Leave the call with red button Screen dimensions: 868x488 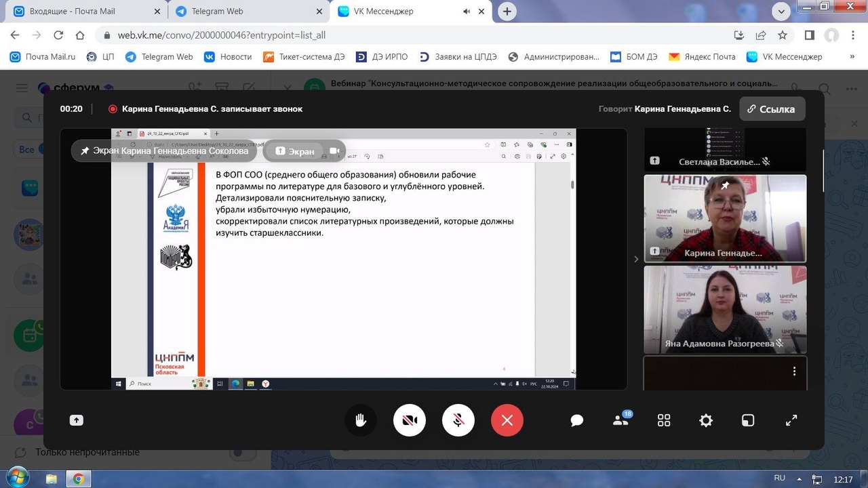[x=507, y=420]
